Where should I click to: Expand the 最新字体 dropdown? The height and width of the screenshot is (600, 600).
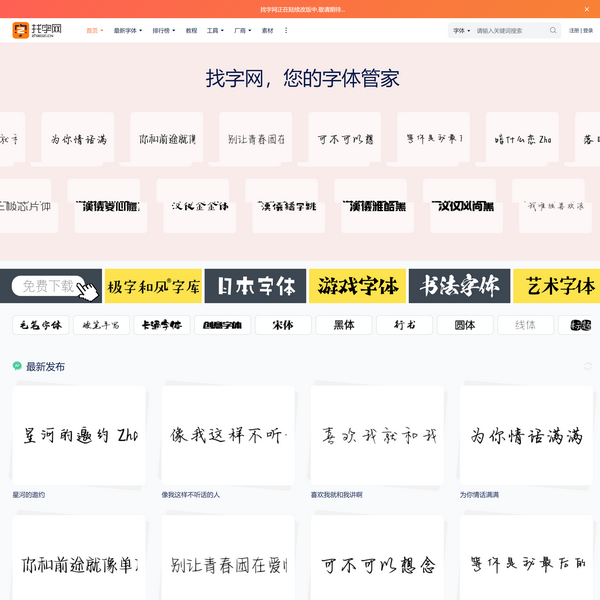click(x=128, y=31)
